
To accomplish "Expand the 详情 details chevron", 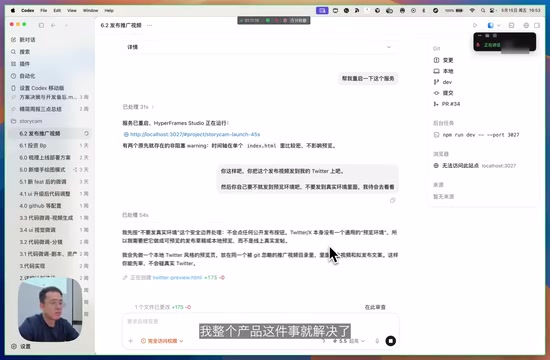I will pos(389,47).
